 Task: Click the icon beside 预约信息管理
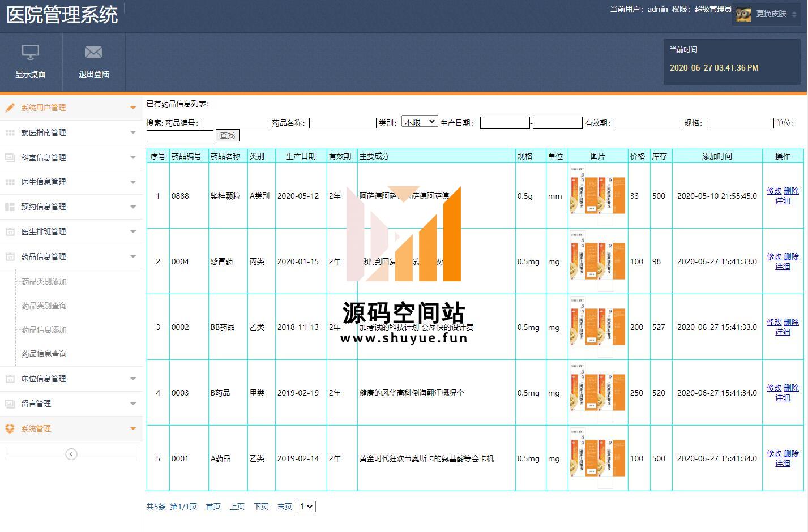[10, 207]
